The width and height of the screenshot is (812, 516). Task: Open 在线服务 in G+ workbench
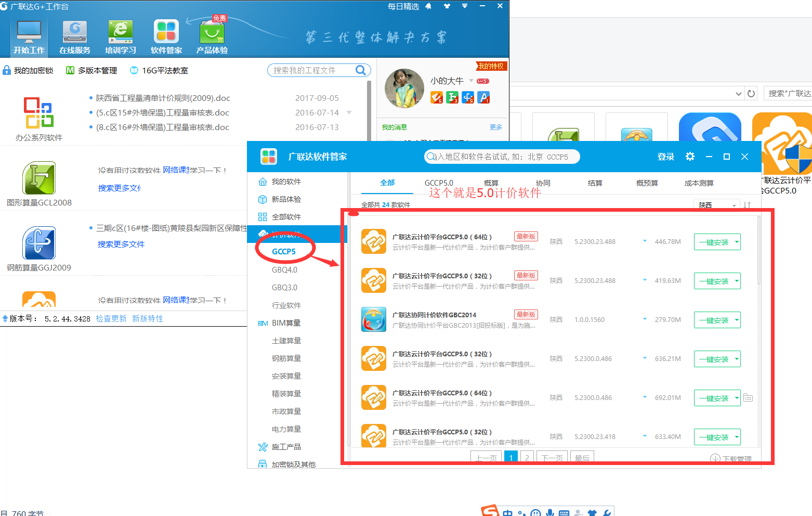point(75,37)
